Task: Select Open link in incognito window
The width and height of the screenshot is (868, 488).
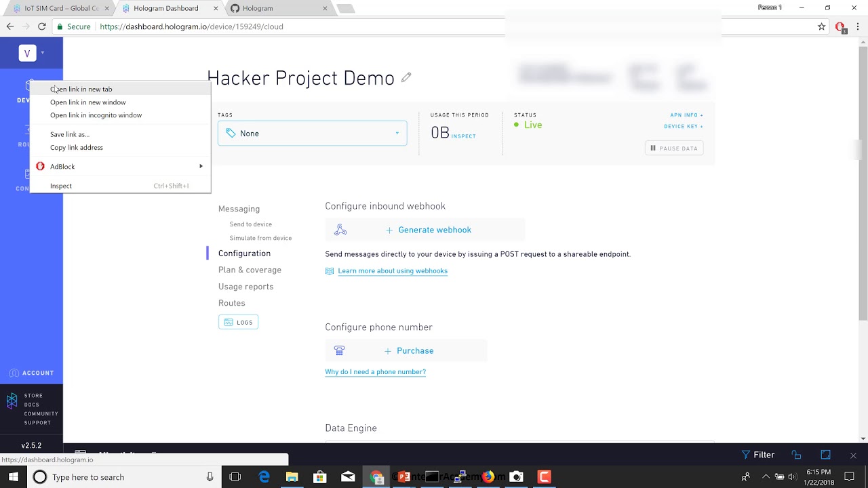Action: [x=120, y=115]
